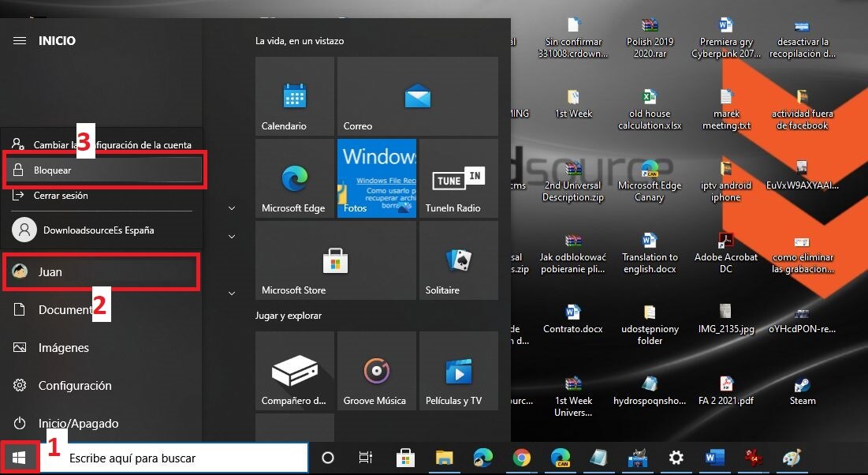Select the Adobe Acrobat DC desktop shortcut
Screen dimensions: 868x475
click(x=726, y=254)
